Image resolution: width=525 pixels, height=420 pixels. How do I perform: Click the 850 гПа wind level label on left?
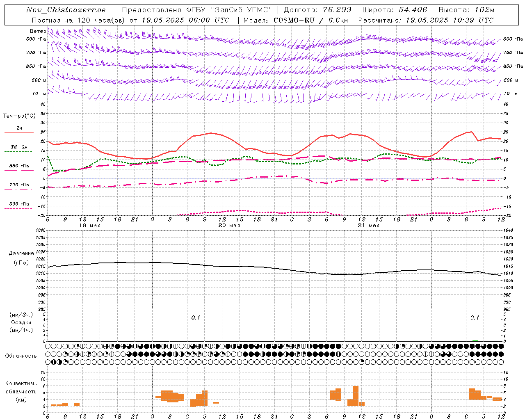[36, 66]
